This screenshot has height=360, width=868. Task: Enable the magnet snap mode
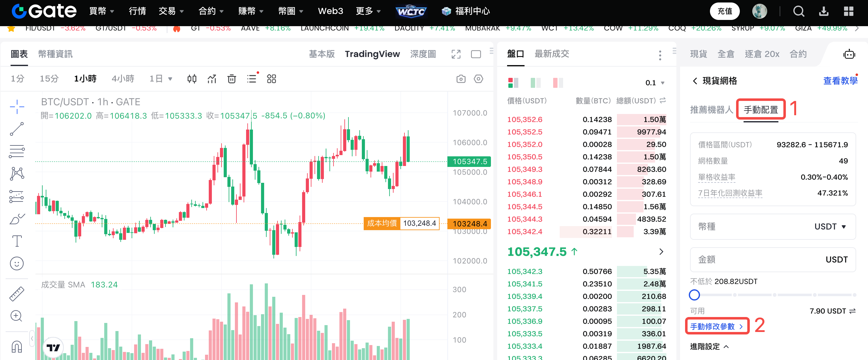[17, 346]
